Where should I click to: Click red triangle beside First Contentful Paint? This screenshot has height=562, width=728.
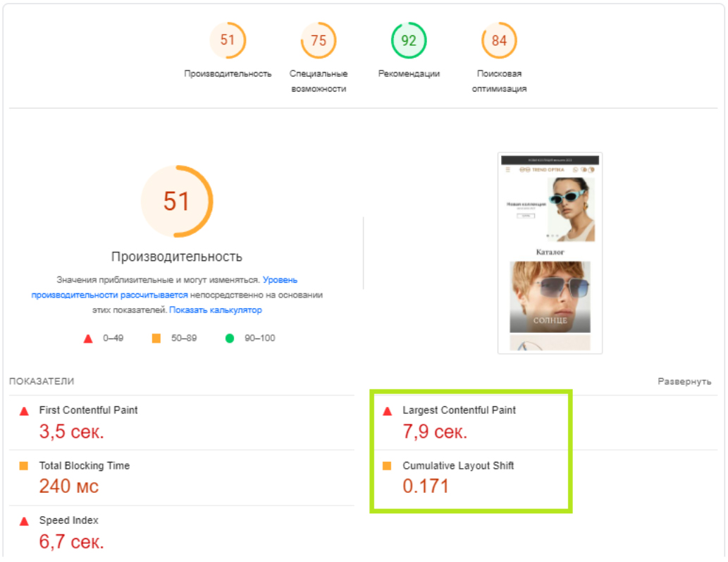coord(24,411)
